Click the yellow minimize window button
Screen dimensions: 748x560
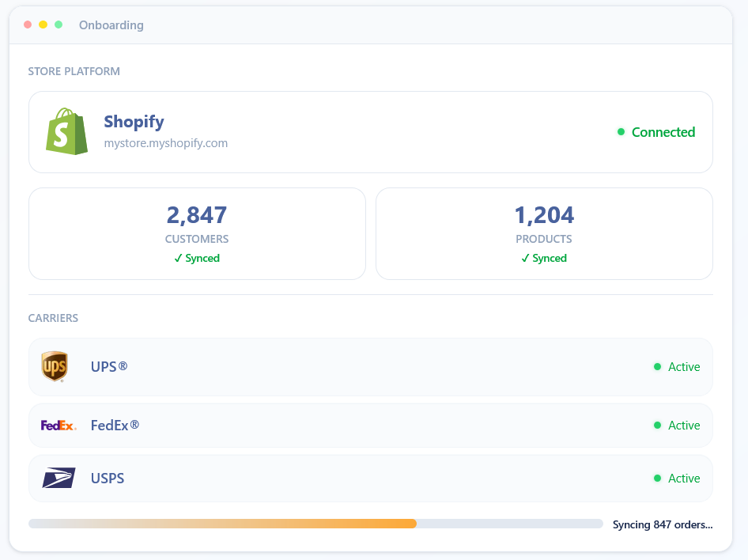coord(43,25)
